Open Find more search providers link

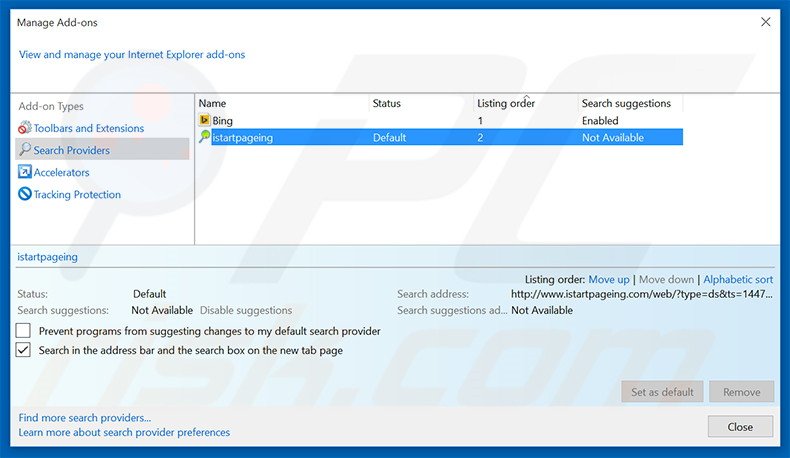pyautogui.click(x=85, y=418)
